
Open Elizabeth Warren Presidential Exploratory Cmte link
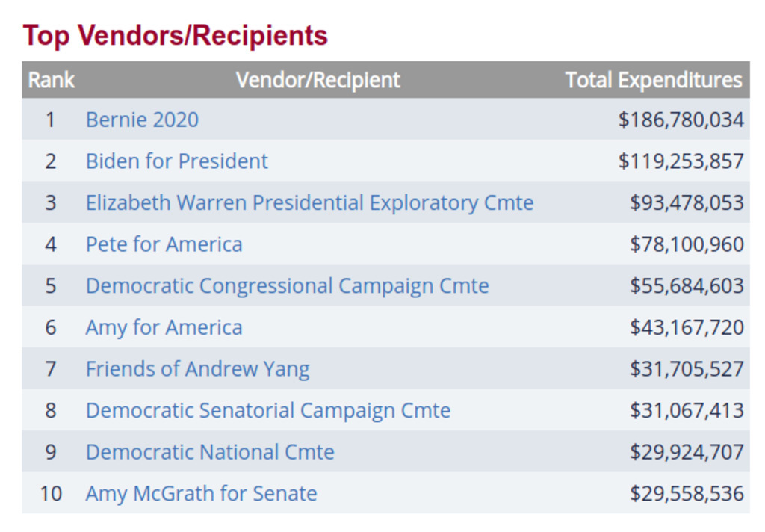(309, 203)
